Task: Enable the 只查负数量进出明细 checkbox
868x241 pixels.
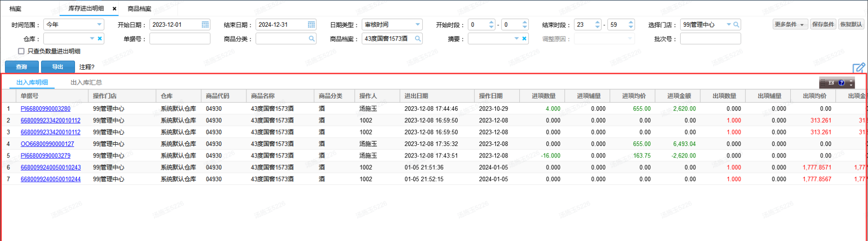Action: (x=21, y=51)
